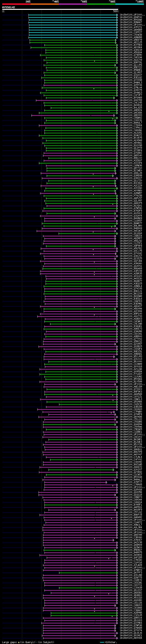Click yellow gap marker on UniRef100_Q46L28 row
The width and height of the screenshot is (146, 644).
93,174
